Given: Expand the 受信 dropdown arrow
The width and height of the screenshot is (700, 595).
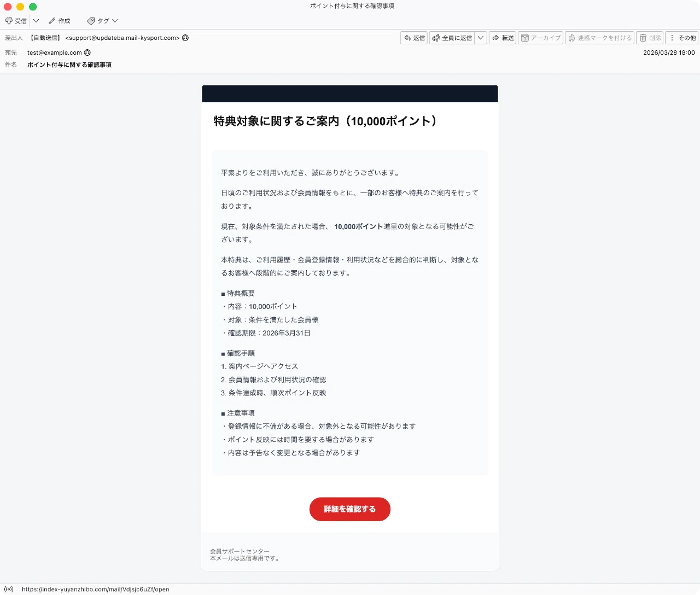Looking at the screenshot, I should coord(36,21).
